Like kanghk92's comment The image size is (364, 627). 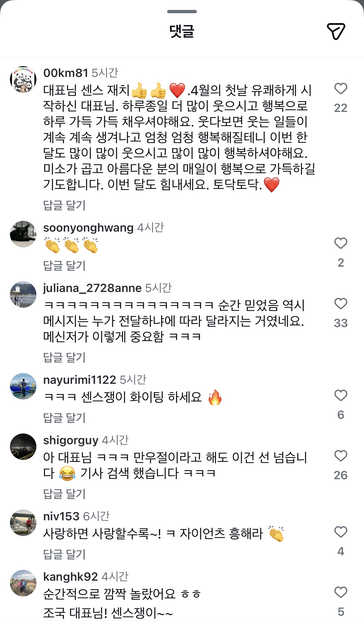pos(341,593)
